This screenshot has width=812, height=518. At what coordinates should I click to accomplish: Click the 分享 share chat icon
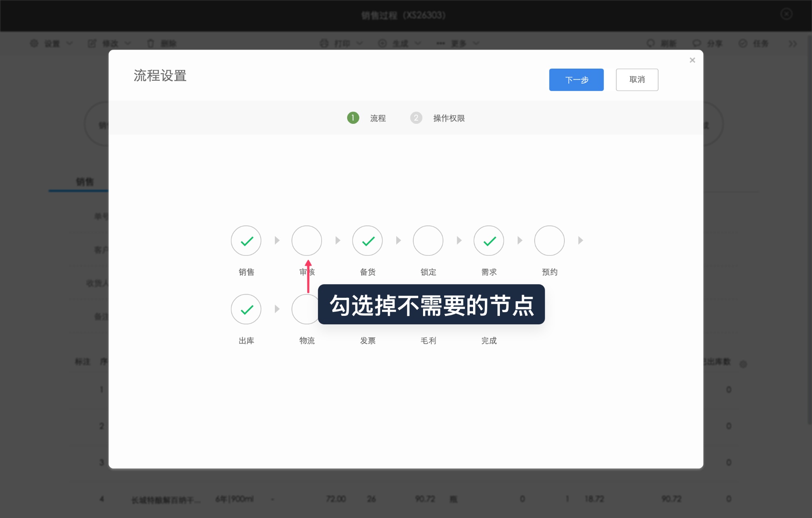click(x=697, y=43)
